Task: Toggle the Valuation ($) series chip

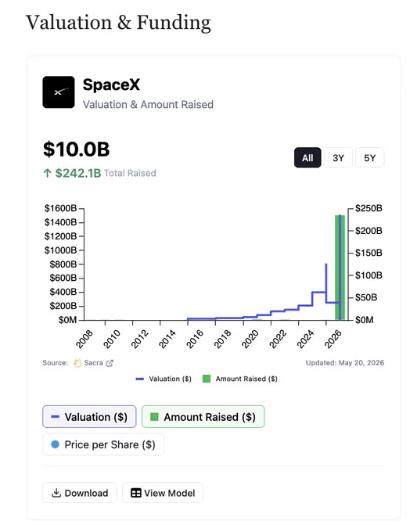Action: point(89,417)
